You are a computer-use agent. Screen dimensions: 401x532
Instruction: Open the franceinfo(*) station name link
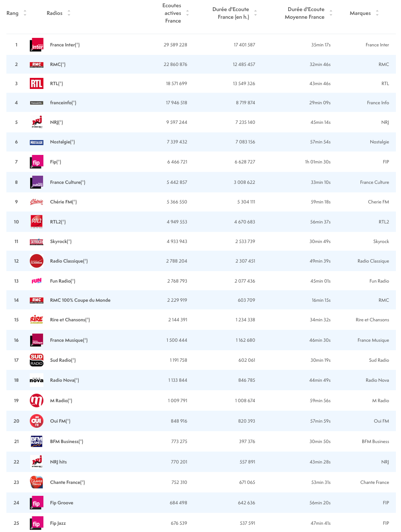tap(63, 103)
